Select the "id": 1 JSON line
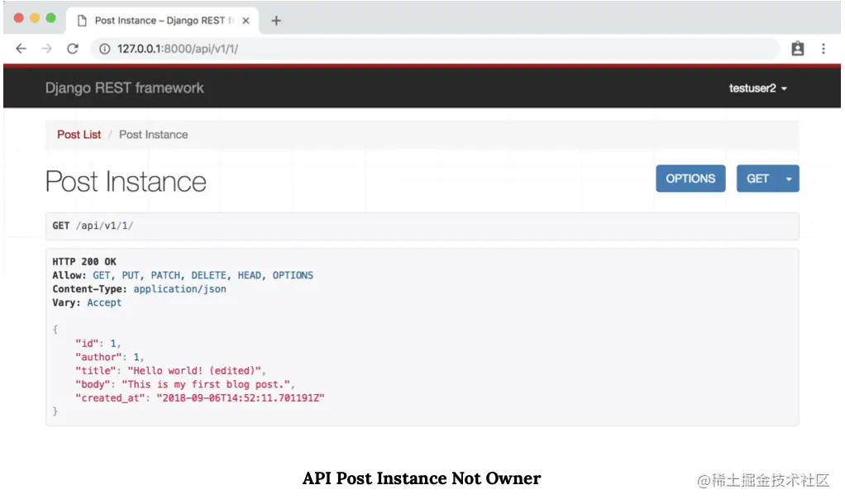Screen dimensions: 845x504 [98, 344]
